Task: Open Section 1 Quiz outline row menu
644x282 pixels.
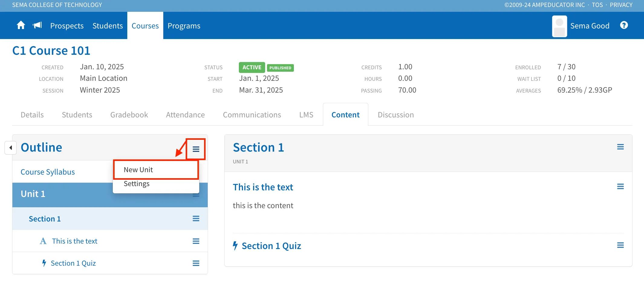Action: pos(196,263)
